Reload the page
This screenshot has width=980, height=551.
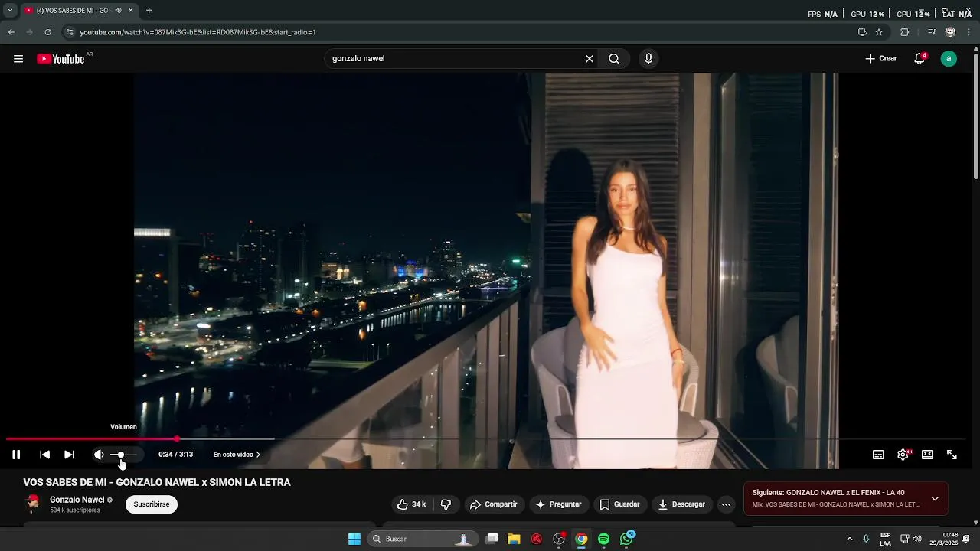click(x=47, y=32)
